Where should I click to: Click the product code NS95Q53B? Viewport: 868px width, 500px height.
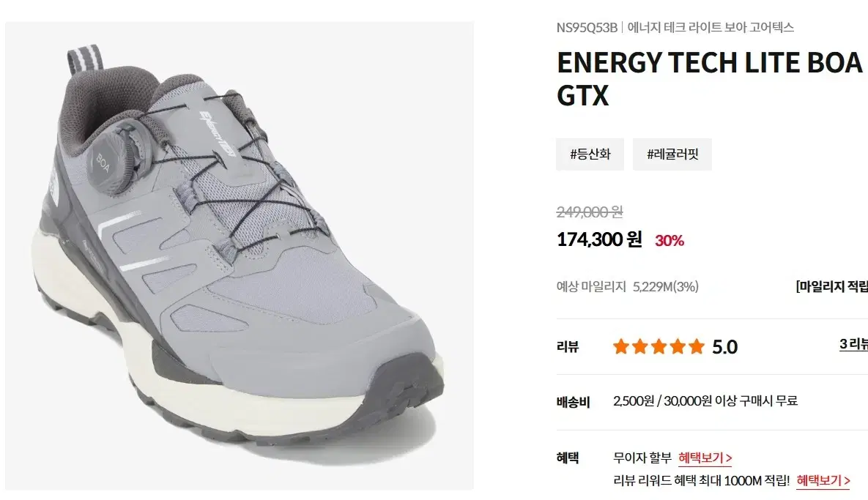pos(587,27)
